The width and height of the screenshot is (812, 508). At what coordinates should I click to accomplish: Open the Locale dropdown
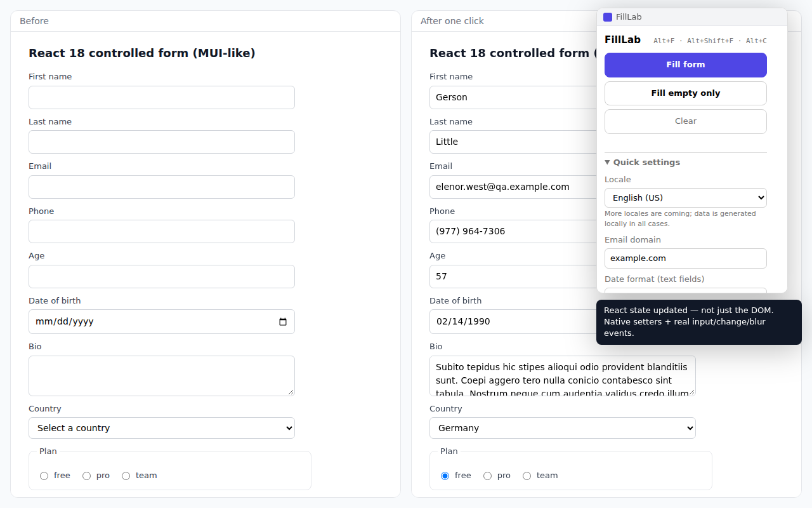(686, 198)
